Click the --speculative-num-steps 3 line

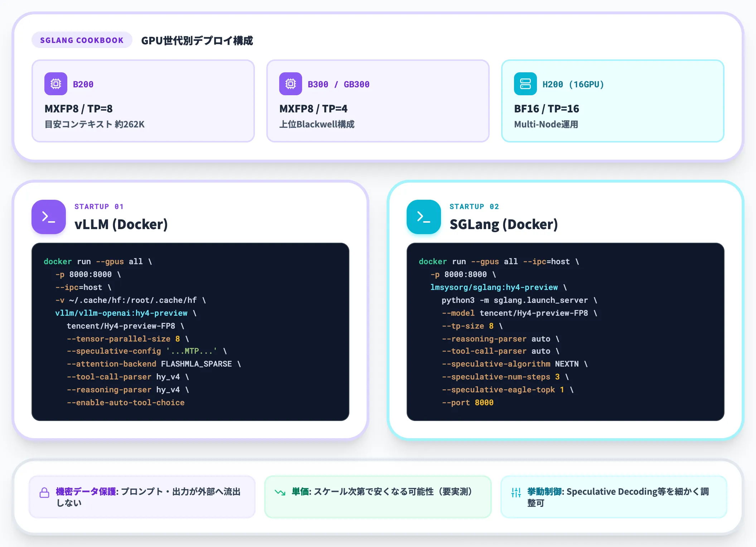coord(505,377)
